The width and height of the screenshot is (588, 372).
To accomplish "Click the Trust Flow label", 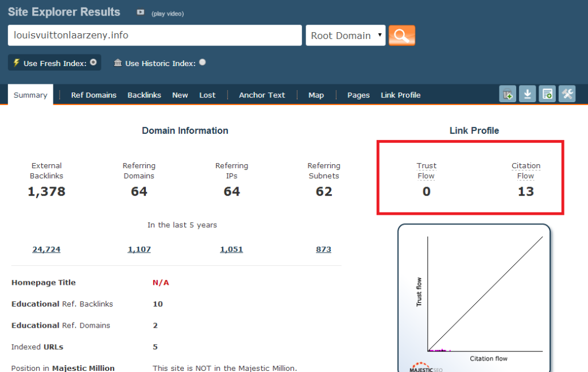I will 427,170.
